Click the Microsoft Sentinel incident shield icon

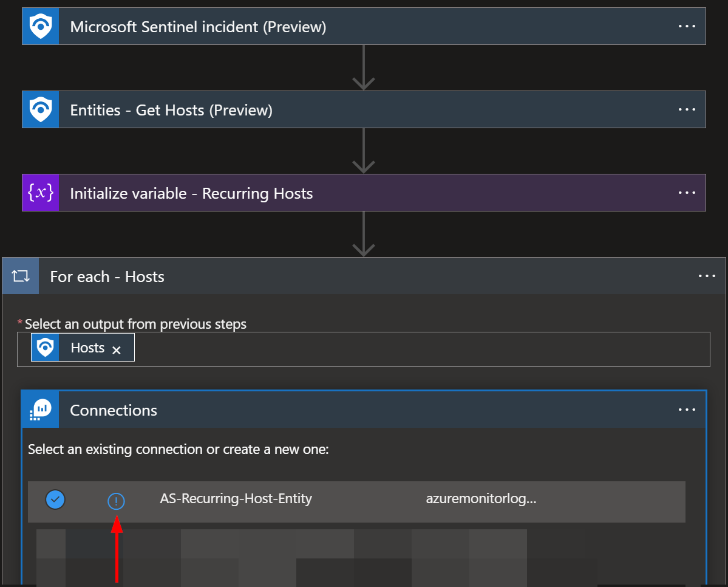point(41,27)
